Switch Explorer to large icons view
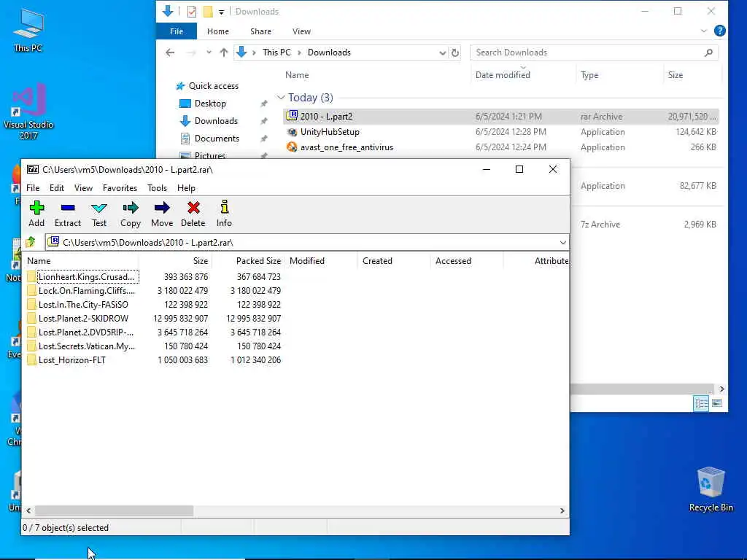Image resolution: width=747 pixels, height=560 pixels. (x=717, y=404)
